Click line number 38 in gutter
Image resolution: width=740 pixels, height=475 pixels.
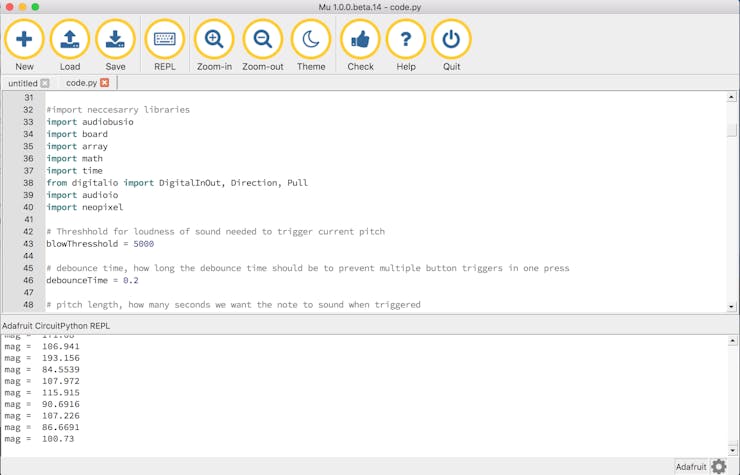(x=28, y=183)
